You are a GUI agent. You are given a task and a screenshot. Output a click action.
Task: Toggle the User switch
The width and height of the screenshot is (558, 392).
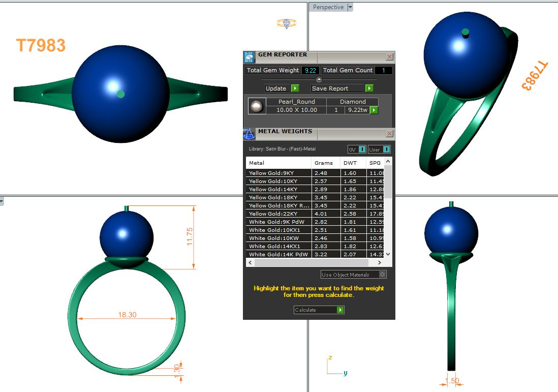pyautogui.click(x=386, y=149)
